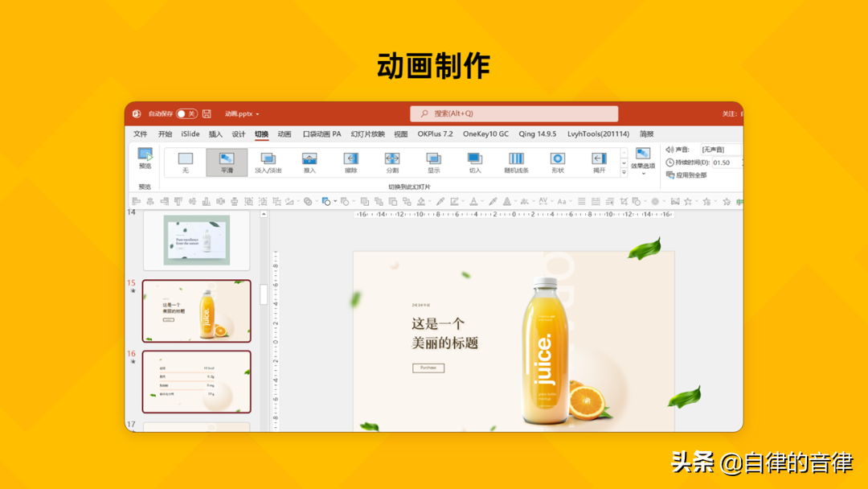Click the 应用到全部 apply to all button
868x489 pixels.
point(686,175)
